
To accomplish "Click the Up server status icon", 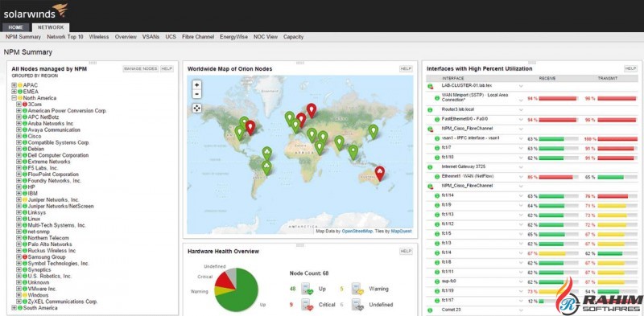I will (x=308, y=289).
